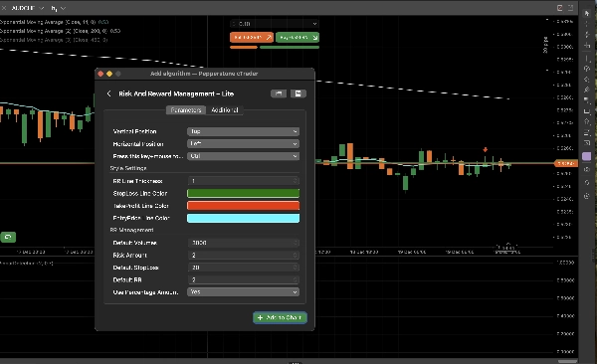Adjust the Risk Amount stepper arrows
597x364 pixels.
(x=296, y=256)
